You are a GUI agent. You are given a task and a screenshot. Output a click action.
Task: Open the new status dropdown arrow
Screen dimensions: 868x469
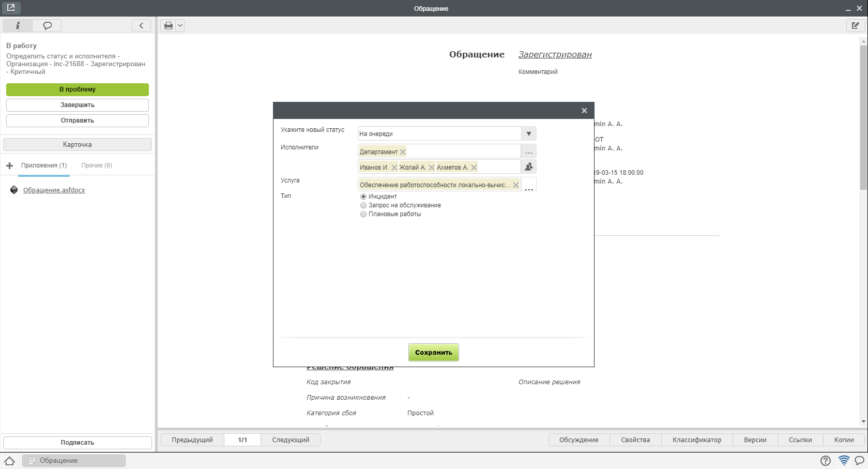(528, 134)
